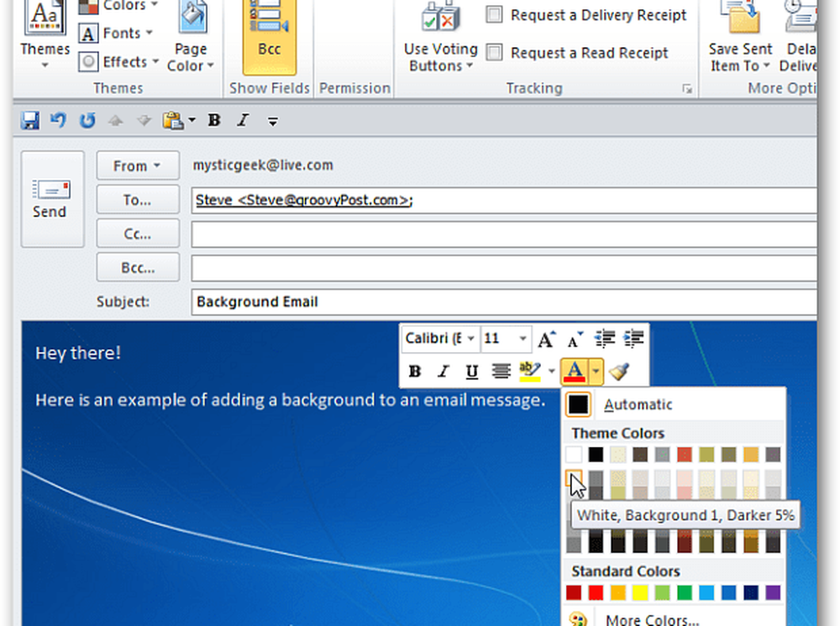Click the 'Hey there!' body text
This screenshot has height=626, width=840.
pyautogui.click(x=78, y=353)
